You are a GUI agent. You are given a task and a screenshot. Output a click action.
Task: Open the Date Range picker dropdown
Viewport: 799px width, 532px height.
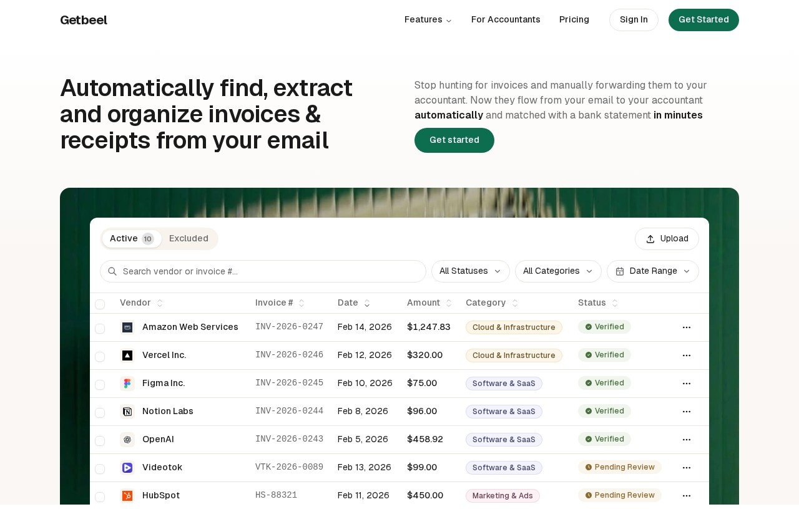pyautogui.click(x=652, y=271)
